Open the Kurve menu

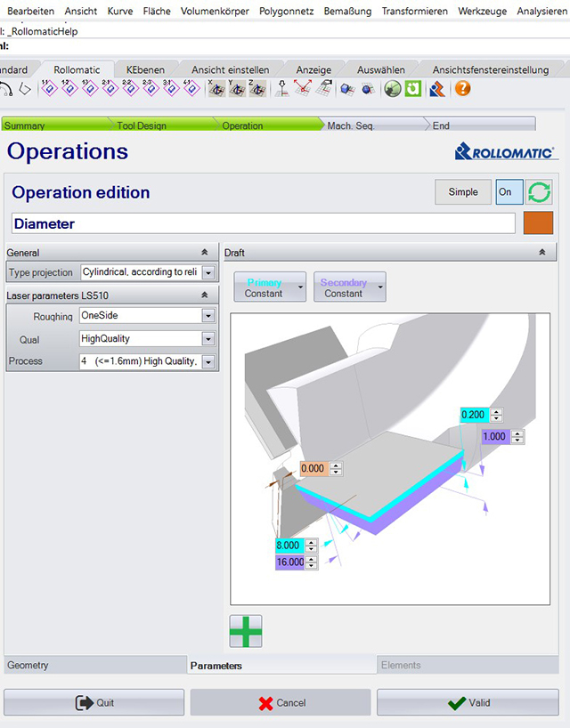click(x=120, y=11)
